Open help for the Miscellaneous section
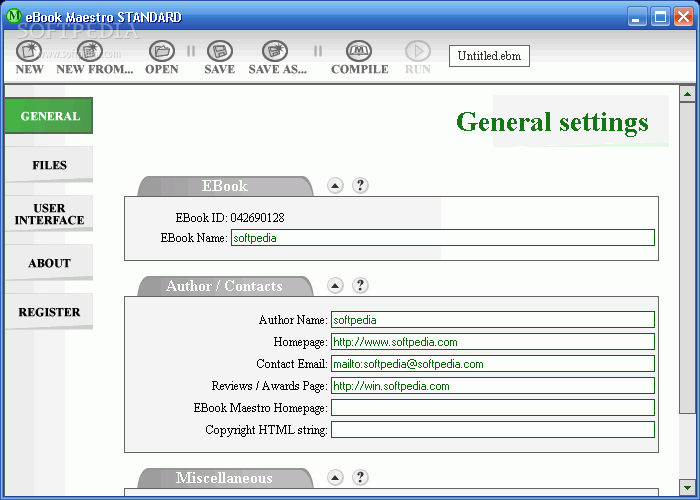Screen dimensions: 700x500 pos(360,477)
